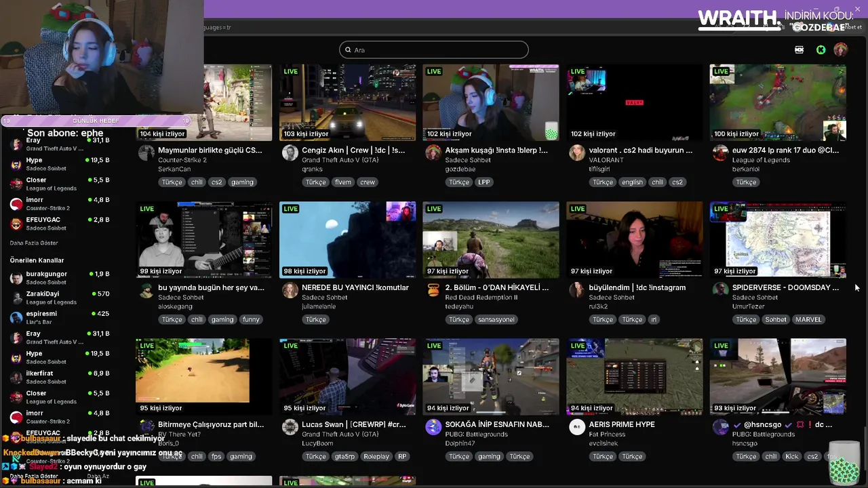Open the AERIS PRIME HYPE stream thumbnail

pos(635,377)
